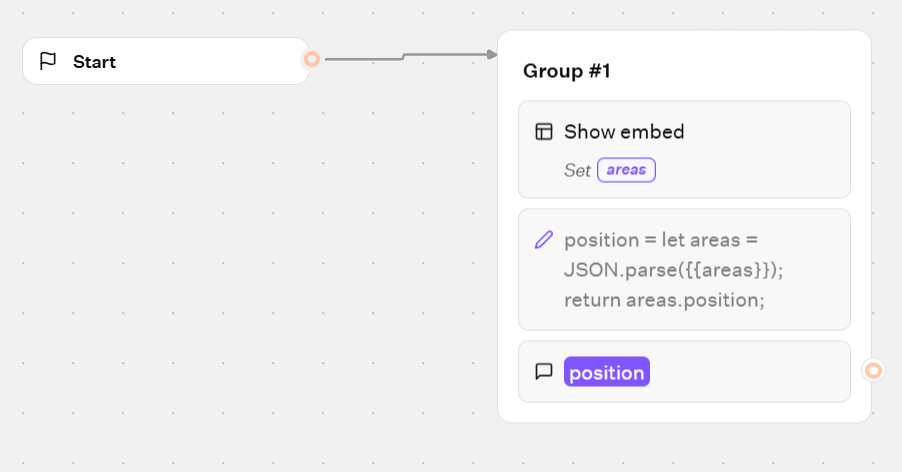Click the italic Set label in embed block
This screenshot has height=472, width=902.
577,170
